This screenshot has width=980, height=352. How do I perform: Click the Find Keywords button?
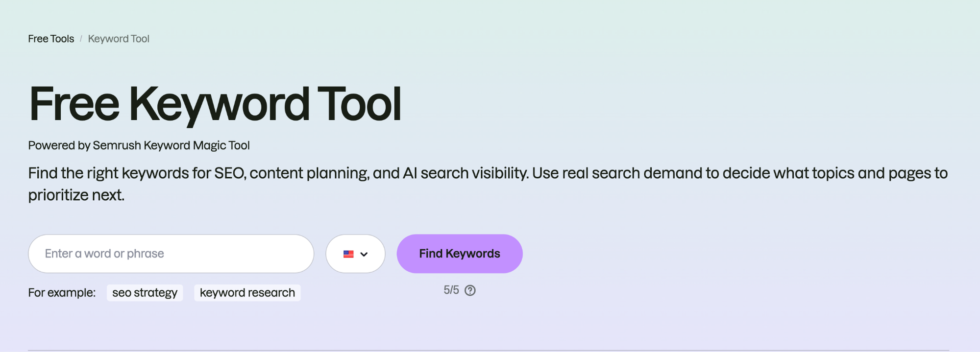460,254
